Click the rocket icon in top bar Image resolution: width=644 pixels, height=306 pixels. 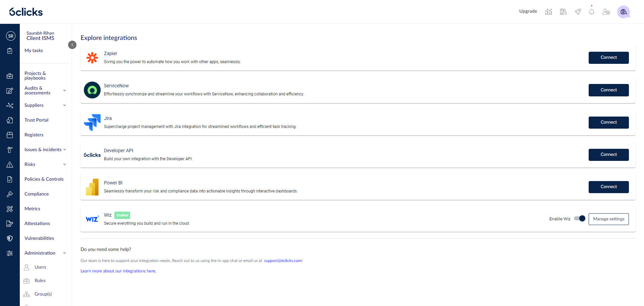[x=578, y=12]
